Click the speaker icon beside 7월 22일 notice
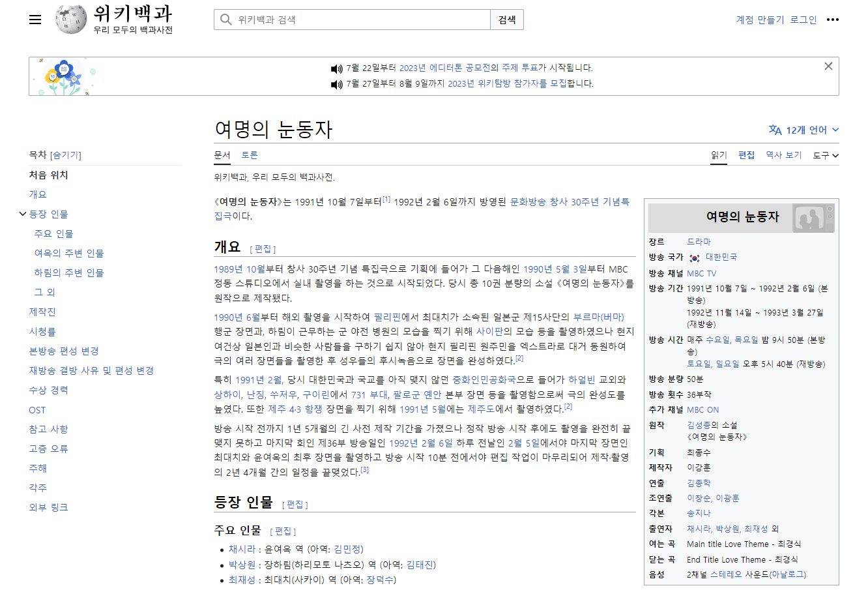868x590 pixels. point(337,68)
